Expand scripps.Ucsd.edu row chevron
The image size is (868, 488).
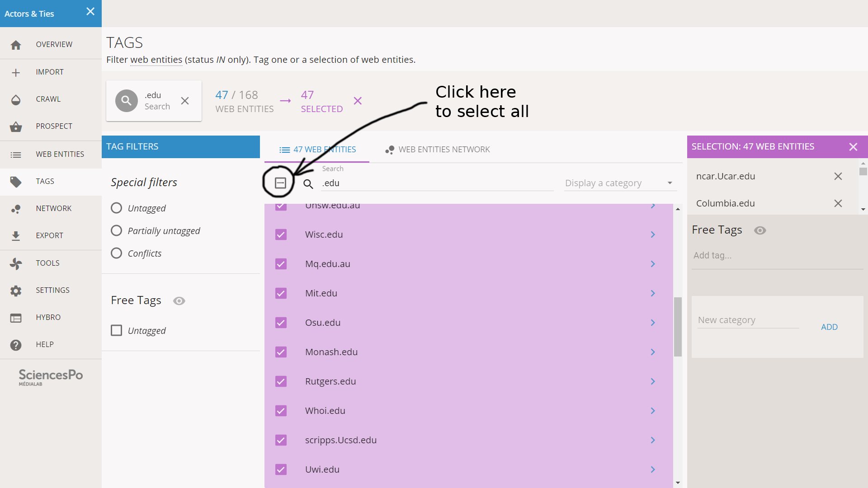point(653,440)
